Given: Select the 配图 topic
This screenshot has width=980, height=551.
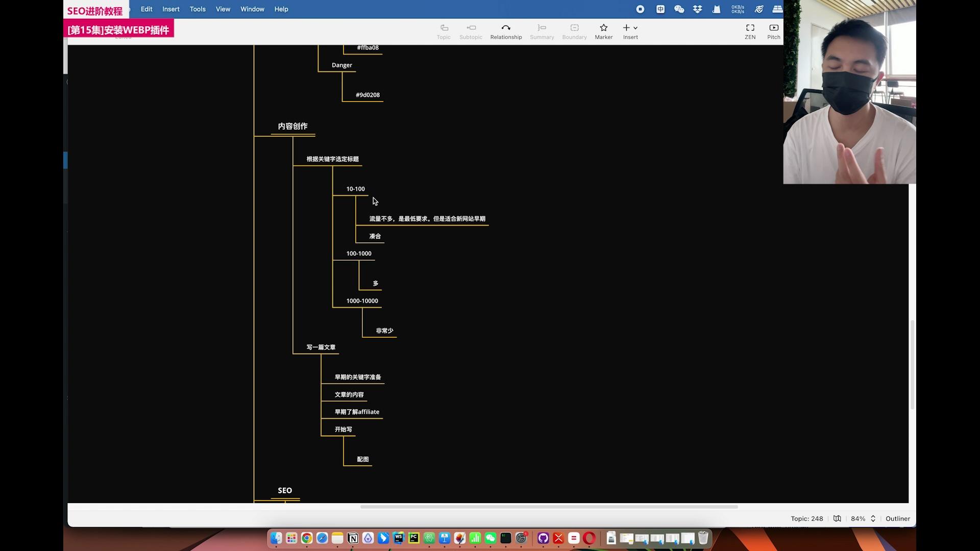Looking at the screenshot, I should (363, 460).
